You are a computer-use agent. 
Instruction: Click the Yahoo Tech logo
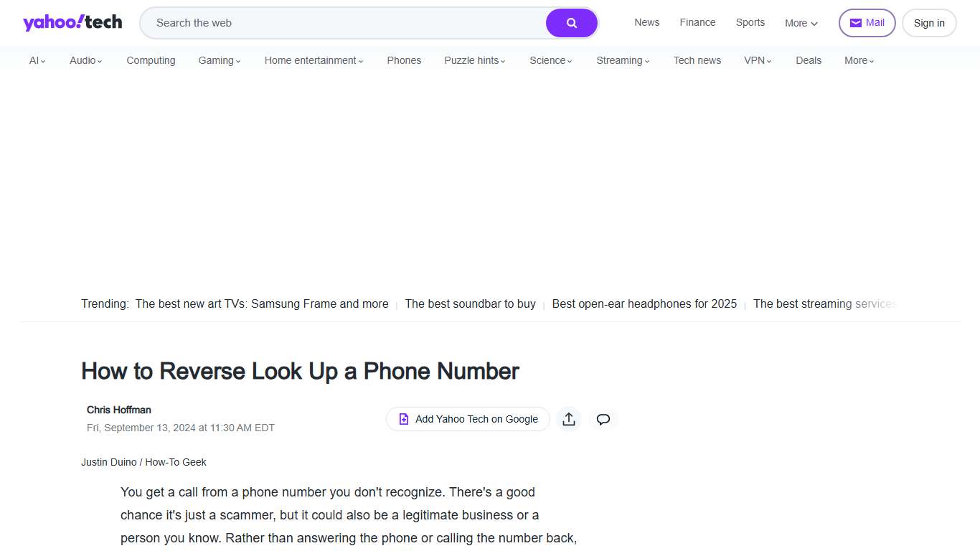pyautogui.click(x=72, y=22)
